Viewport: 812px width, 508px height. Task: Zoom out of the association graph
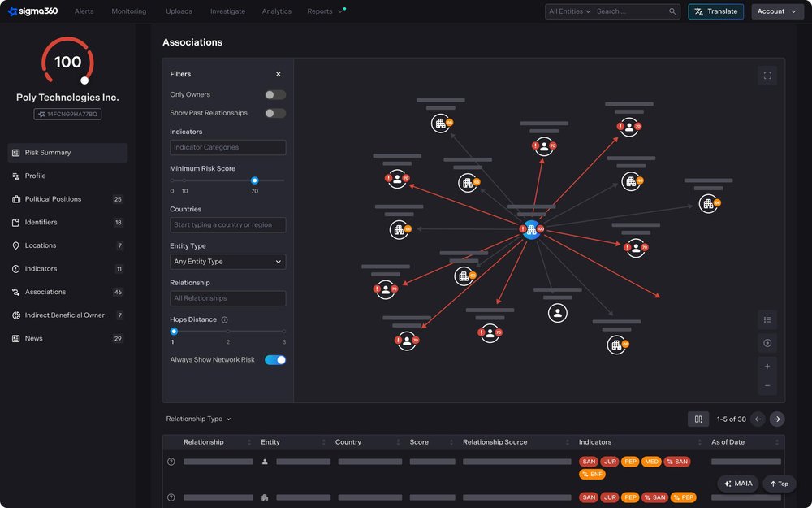tap(767, 385)
